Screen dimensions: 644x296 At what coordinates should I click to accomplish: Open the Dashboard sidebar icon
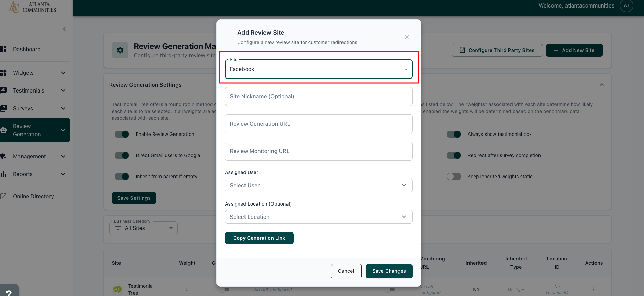pyautogui.click(x=3, y=49)
